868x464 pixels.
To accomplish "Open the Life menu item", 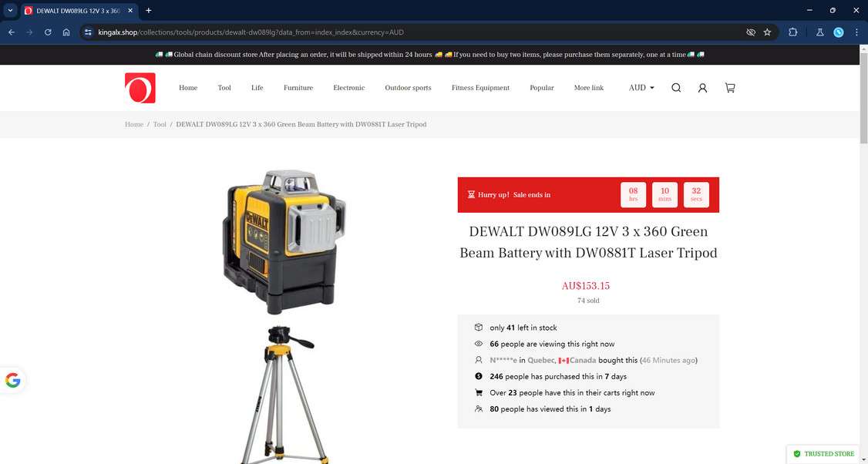I will (x=257, y=88).
